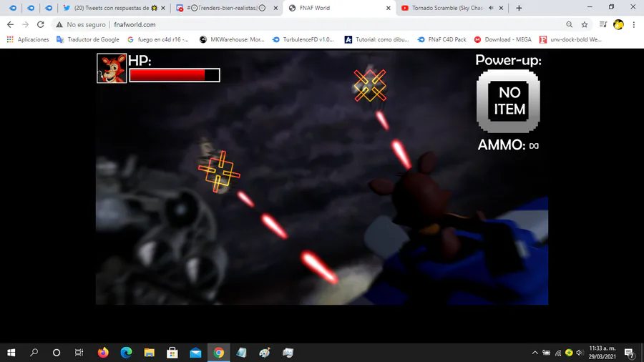Open Windows taskbar search
Image resolution: width=644 pixels, height=362 pixels.
[x=34, y=353]
